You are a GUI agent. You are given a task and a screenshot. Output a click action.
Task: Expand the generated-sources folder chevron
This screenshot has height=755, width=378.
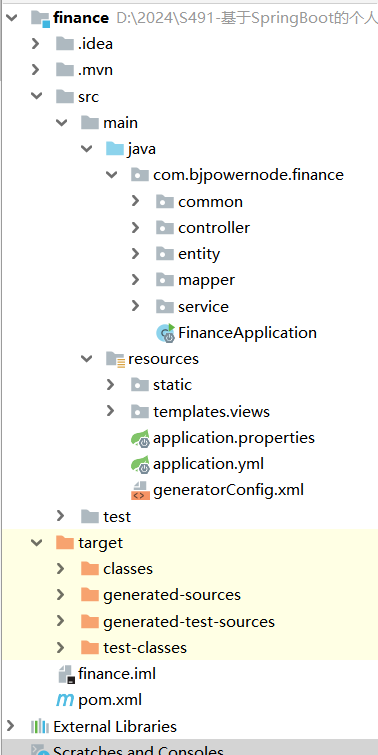click(60, 595)
